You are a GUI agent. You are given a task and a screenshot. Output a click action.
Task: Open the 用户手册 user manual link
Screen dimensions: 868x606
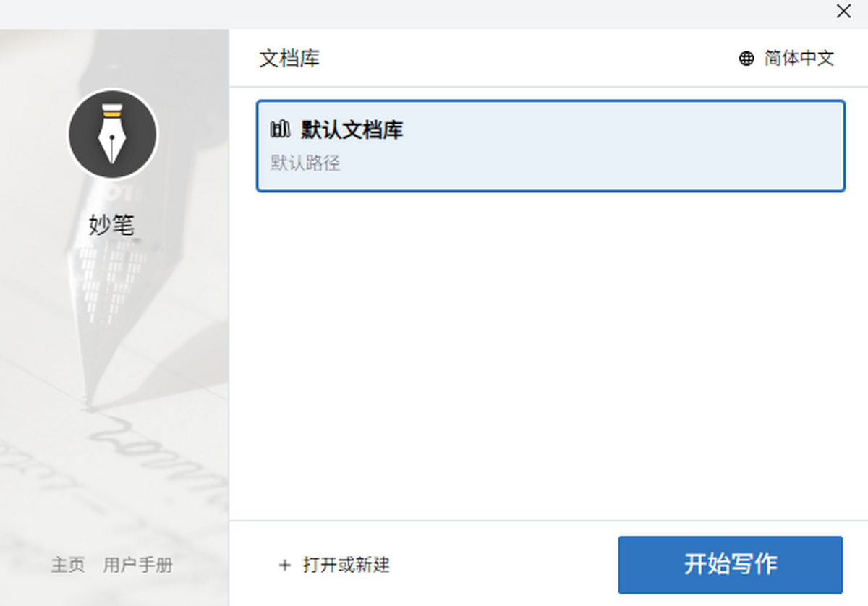137,565
